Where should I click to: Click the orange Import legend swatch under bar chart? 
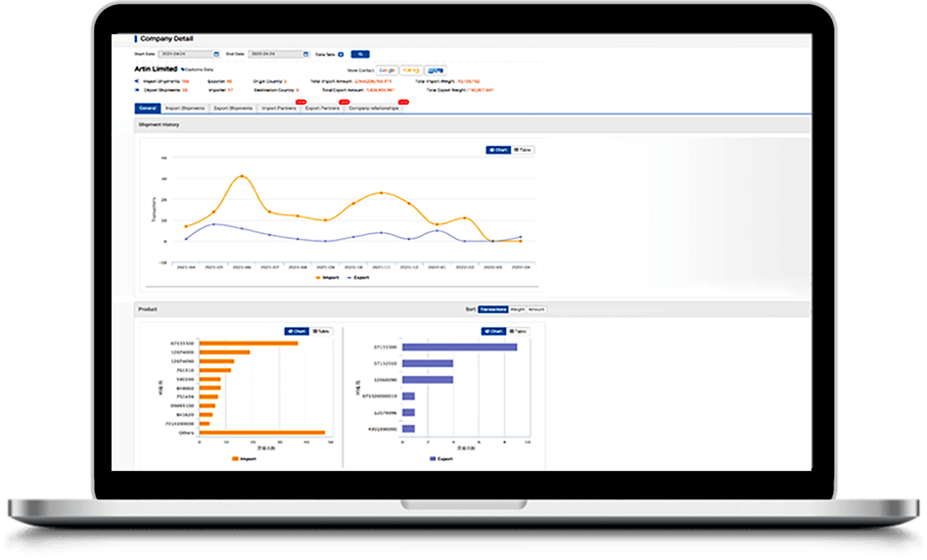pos(236,457)
